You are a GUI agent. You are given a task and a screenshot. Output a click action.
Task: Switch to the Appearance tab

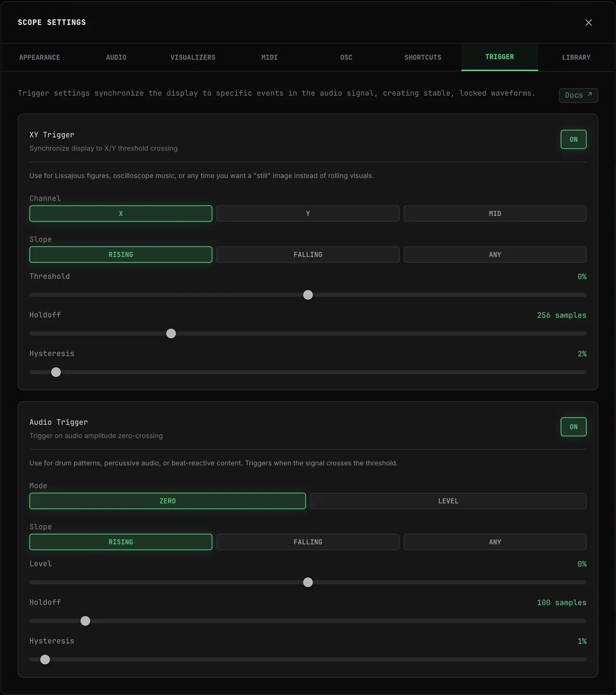coord(39,57)
